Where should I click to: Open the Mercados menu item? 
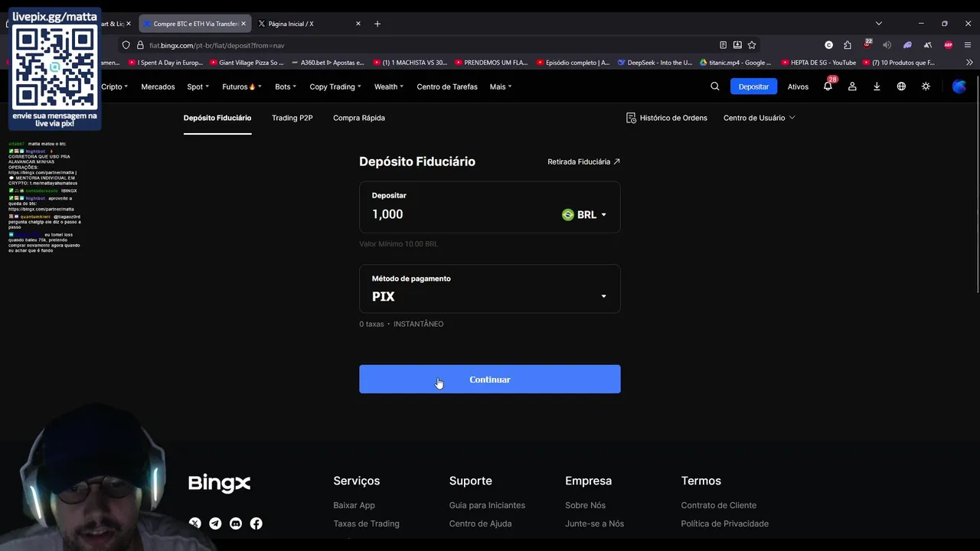158,86
